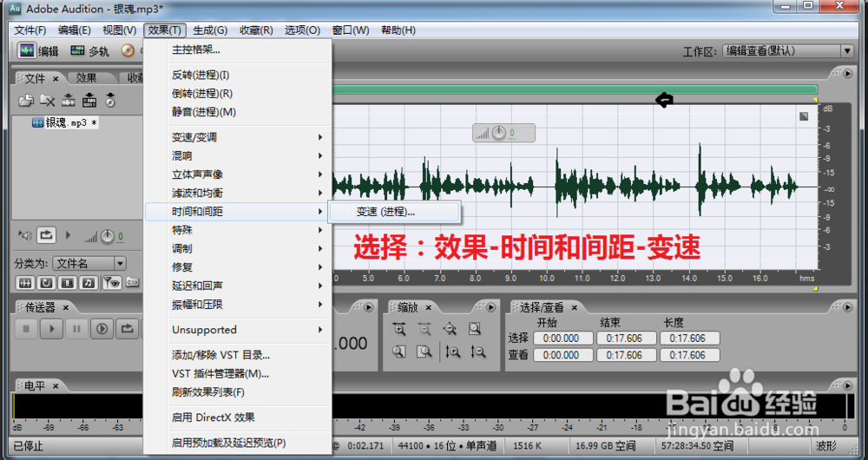Click the selection start time field

click(563, 338)
